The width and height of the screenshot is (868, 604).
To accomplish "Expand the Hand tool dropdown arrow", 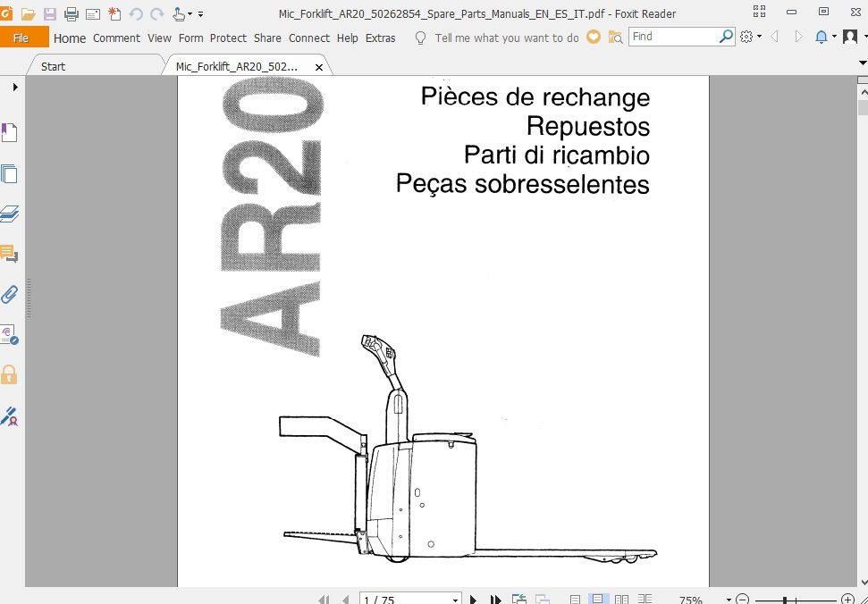I will 190,13.
